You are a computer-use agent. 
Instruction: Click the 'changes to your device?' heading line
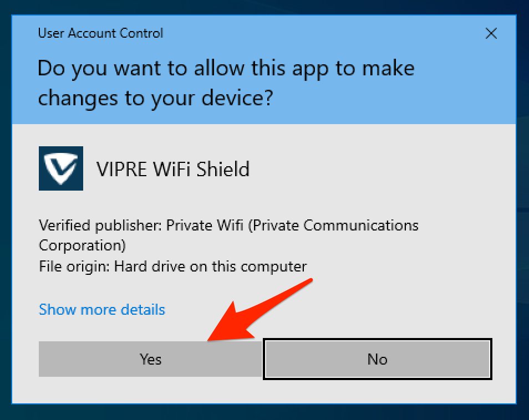click(x=155, y=98)
